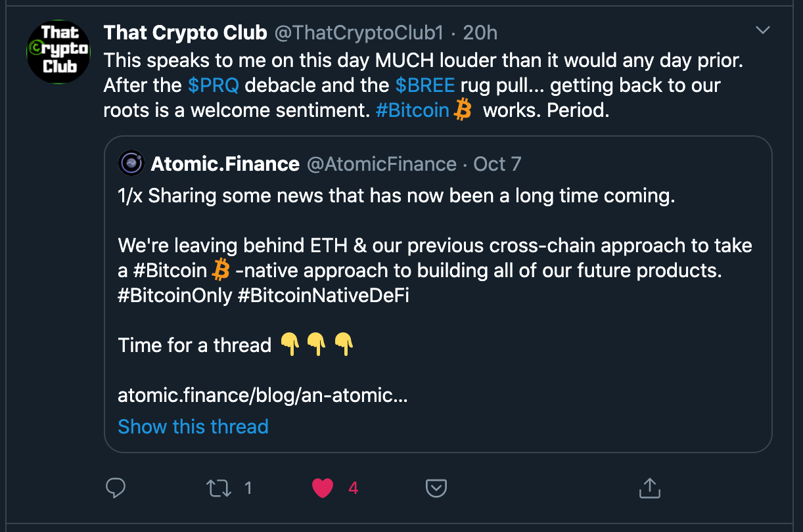
Task: Open atomic.finance blog link
Action: 263,396
